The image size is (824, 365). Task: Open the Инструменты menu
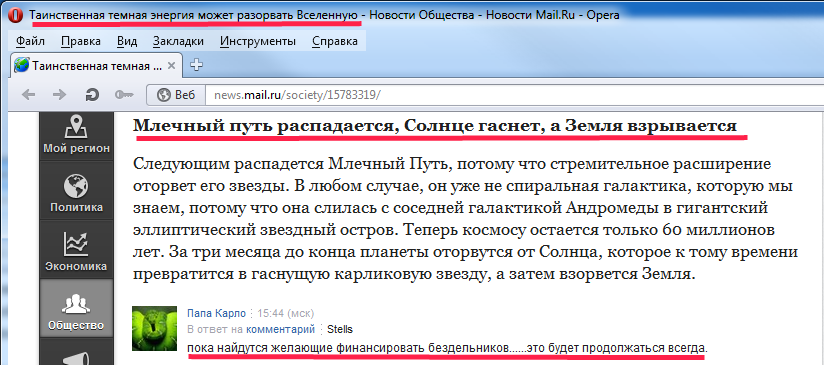(258, 41)
